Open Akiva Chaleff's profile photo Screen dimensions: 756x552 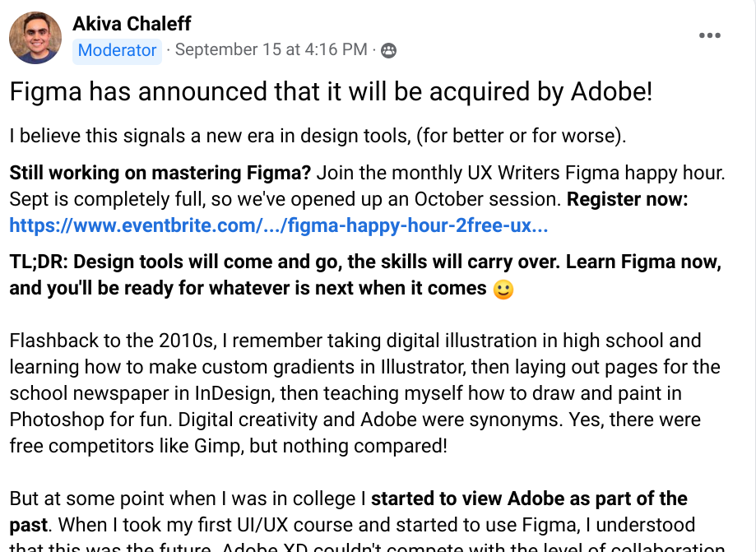(x=35, y=38)
